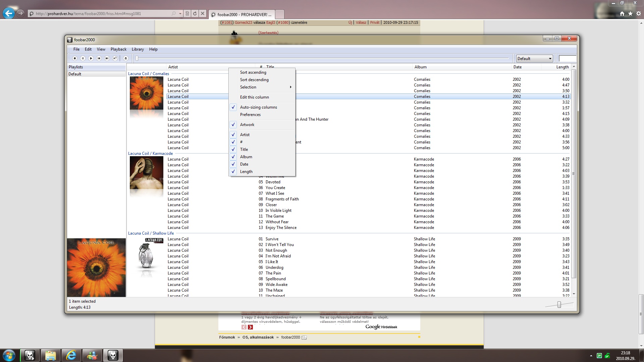
Task: Activate the second foobar2000 taskbar button
Action: click(x=113, y=355)
